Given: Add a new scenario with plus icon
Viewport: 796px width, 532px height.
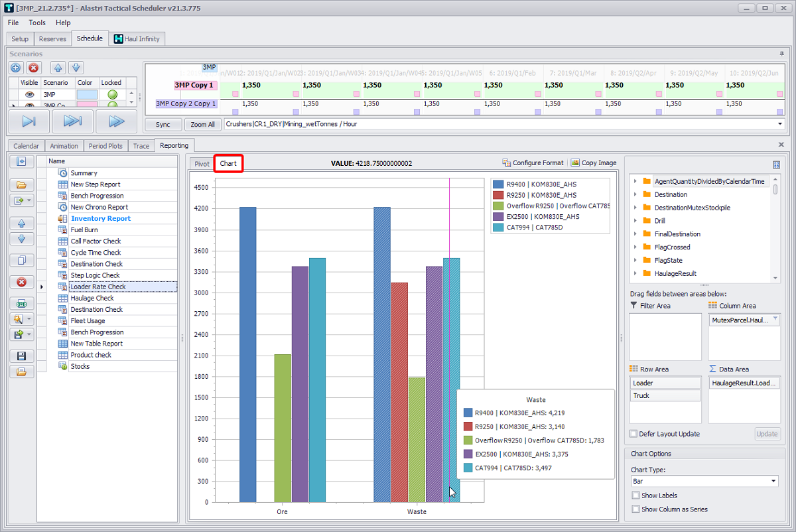Looking at the screenshot, I should pyautogui.click(x=16, y=68).
